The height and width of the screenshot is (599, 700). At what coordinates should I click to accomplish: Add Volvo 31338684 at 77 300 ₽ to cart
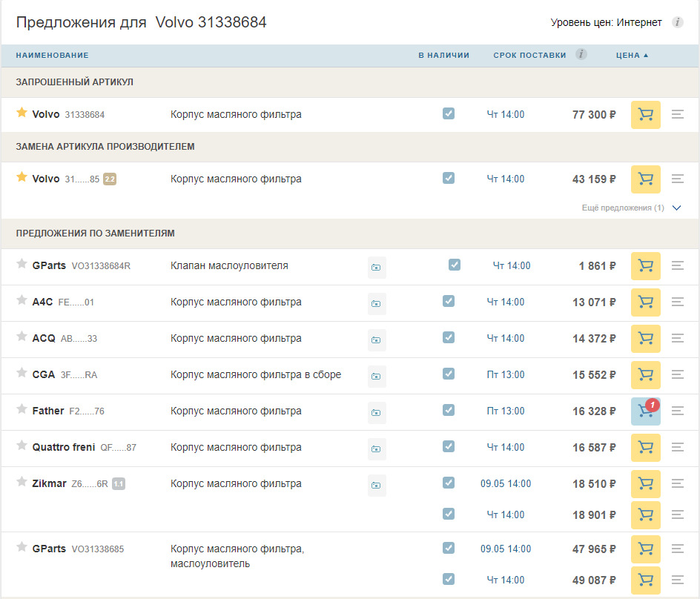(646, 115)
